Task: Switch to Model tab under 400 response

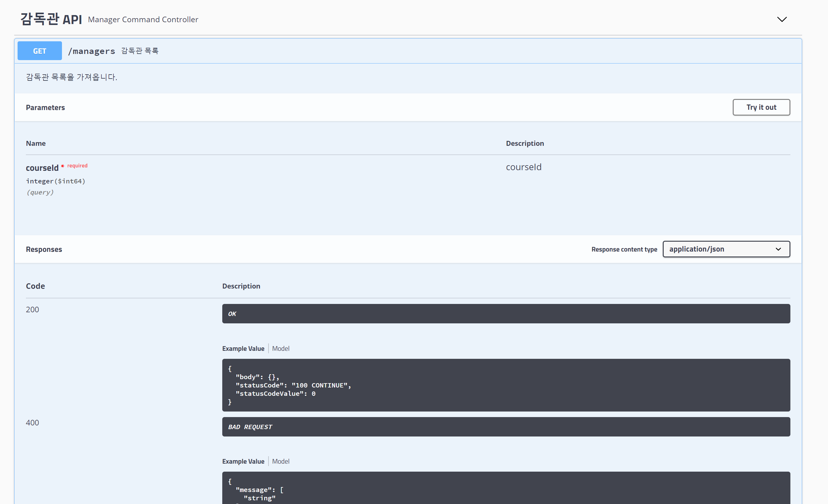Action: tap(281, 461)
